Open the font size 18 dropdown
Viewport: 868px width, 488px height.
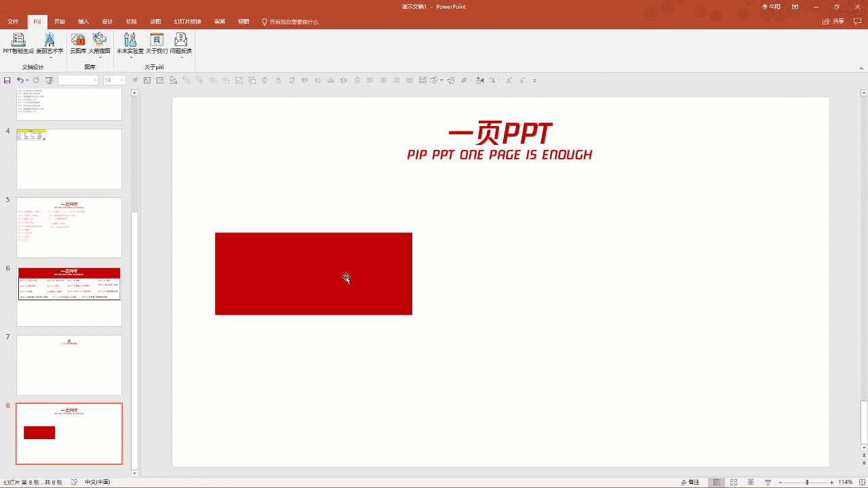pyautogui.click(x=114, y=80)
